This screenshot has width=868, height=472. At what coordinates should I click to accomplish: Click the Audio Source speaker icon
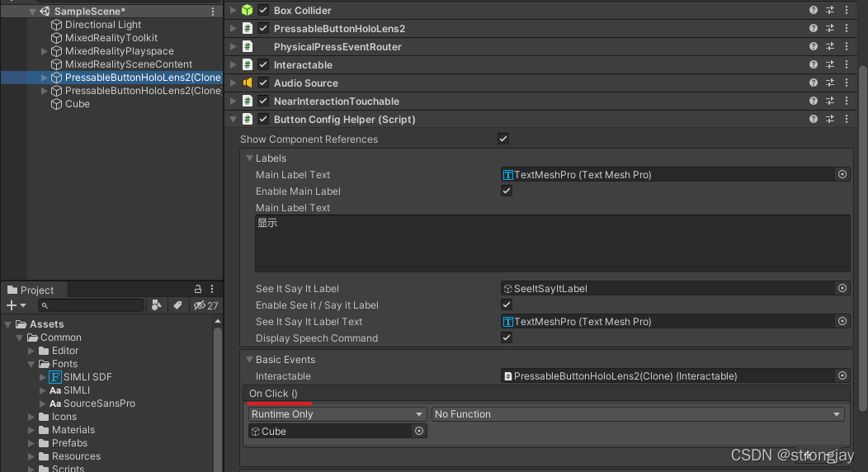pos(248,83)
